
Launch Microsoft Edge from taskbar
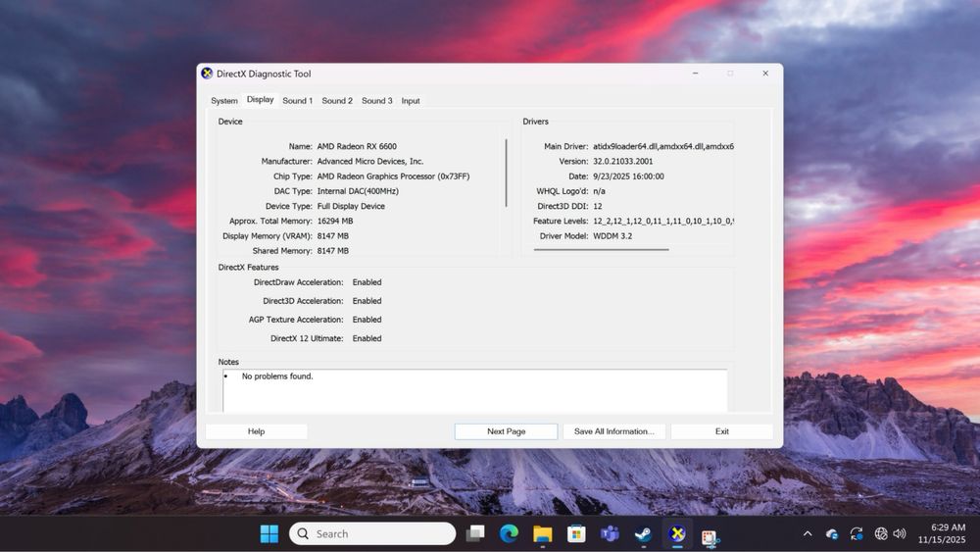tap(510, 534)
